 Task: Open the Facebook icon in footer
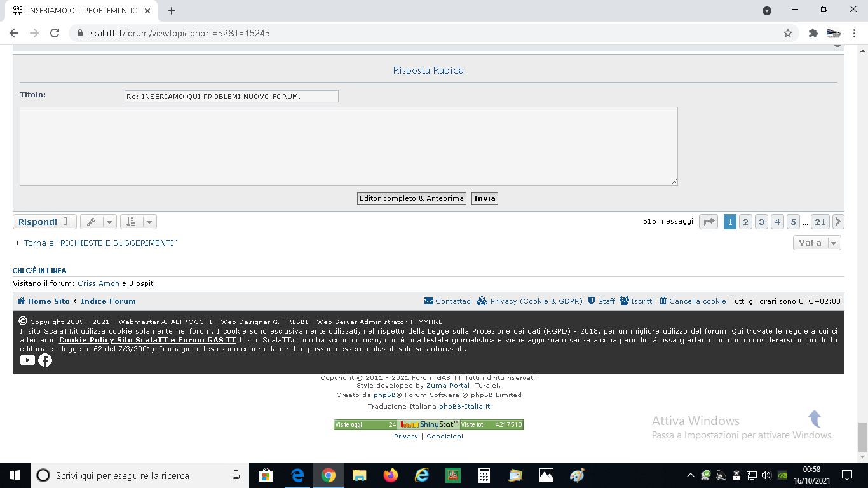(x=45, y=360)
